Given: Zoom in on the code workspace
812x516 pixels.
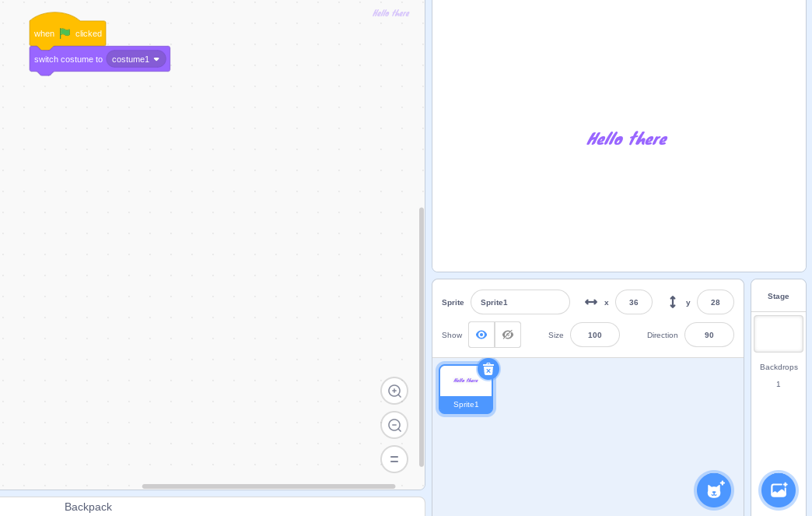Looking at the screenshot, I should (x=394, y=391).
